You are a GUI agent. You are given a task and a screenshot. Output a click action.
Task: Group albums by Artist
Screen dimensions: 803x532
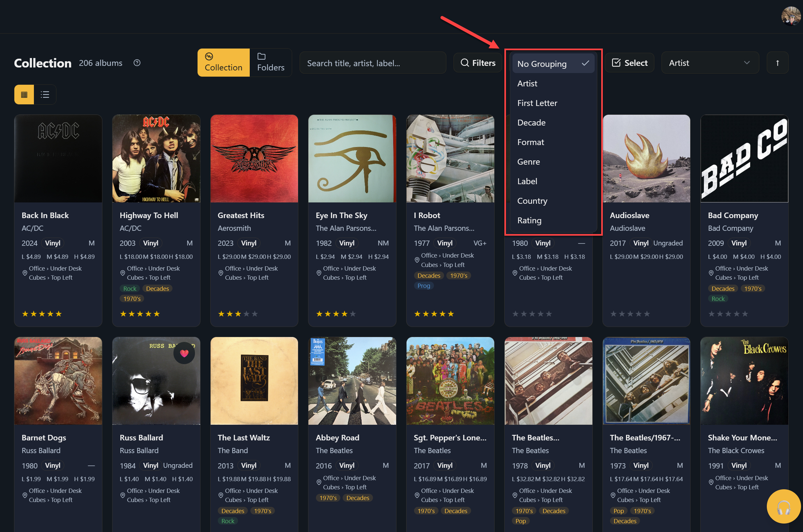coord(553,83)
